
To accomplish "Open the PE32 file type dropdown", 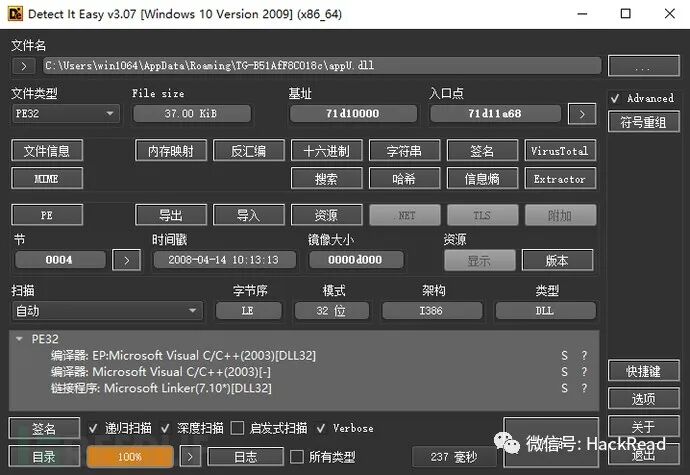I will coord(65,114).
